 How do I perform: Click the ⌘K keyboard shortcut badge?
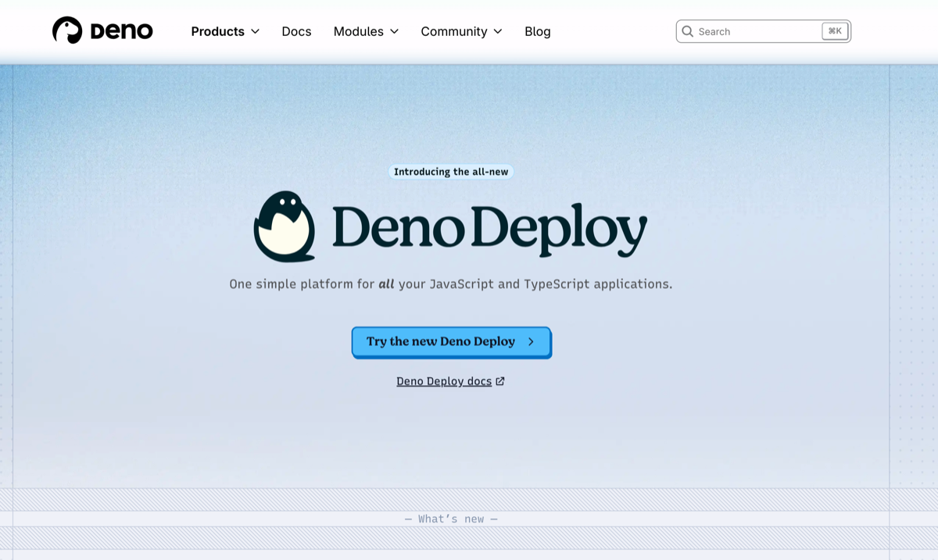click(x=835, y=30)
